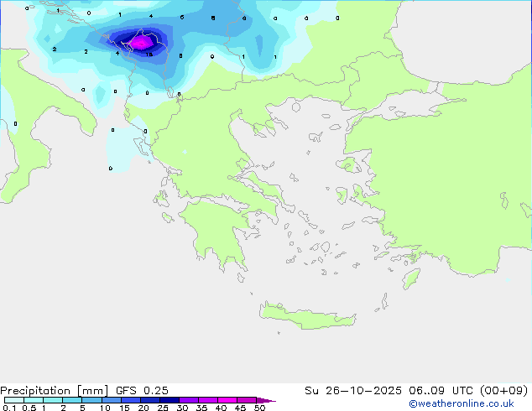Click the 30–35 mm purple swatch
This screenshot has height=411, width=532.
[x=189, y=400]
